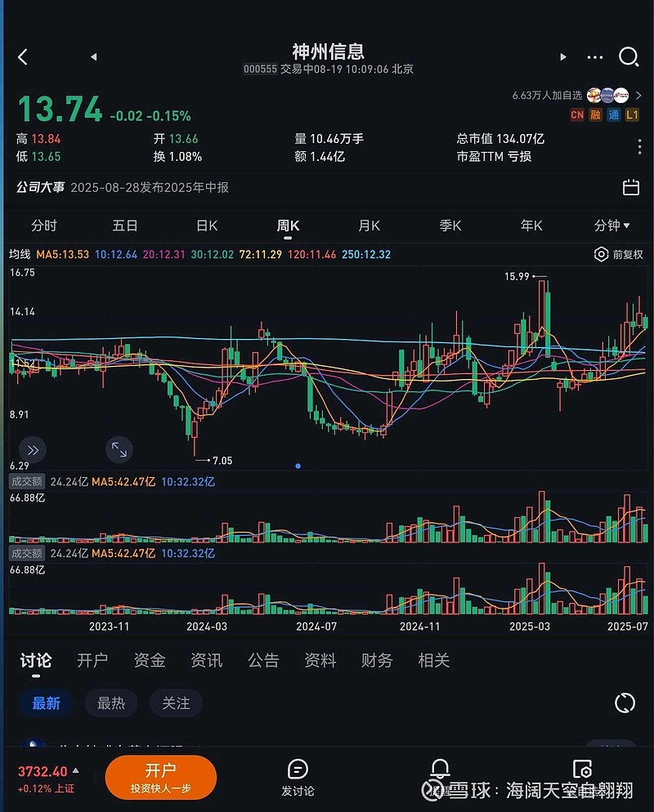
Task: Open the vertical three-dot quote details menu
Action: click(640, 146)
